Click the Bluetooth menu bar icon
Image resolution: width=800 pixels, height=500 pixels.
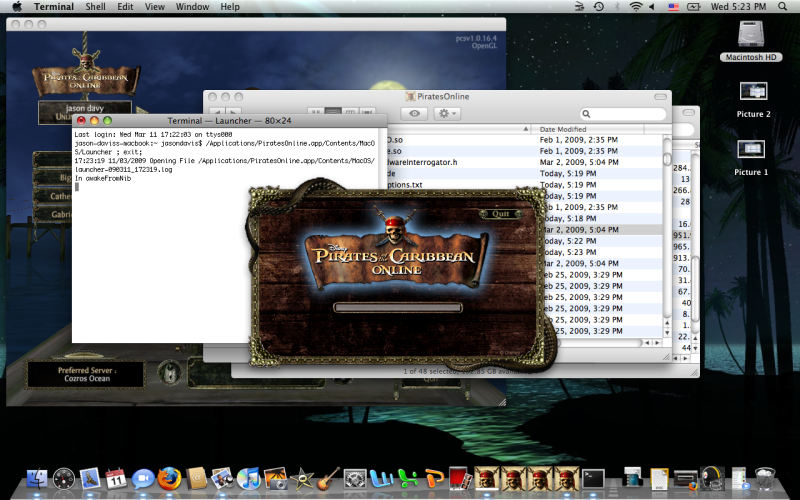pyautogui.click(x=616, y=7)
